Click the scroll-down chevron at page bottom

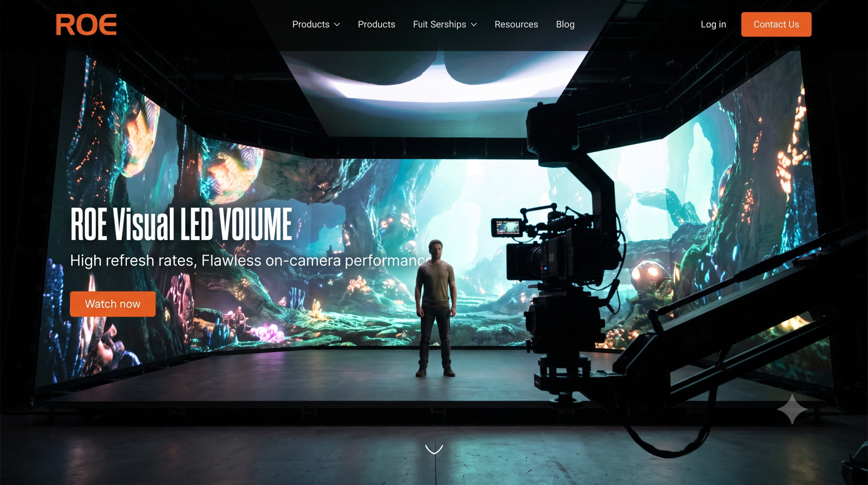click(x=434, y=449)
